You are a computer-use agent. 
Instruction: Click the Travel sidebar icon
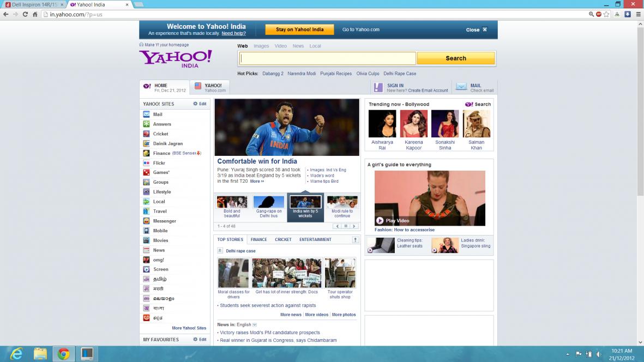tap(146, 211)
